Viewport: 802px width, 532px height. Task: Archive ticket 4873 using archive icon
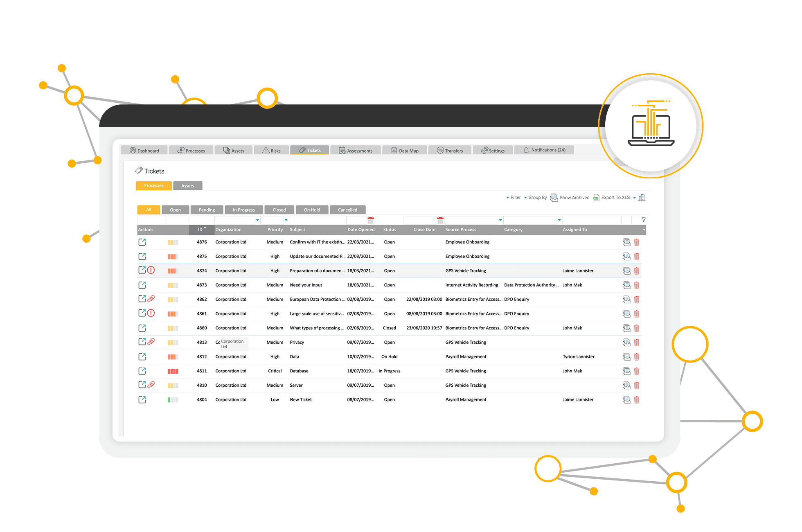(626, 285)
